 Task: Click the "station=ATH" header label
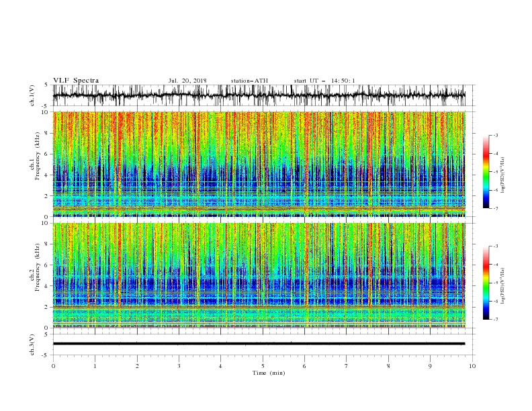click(249, 81)
